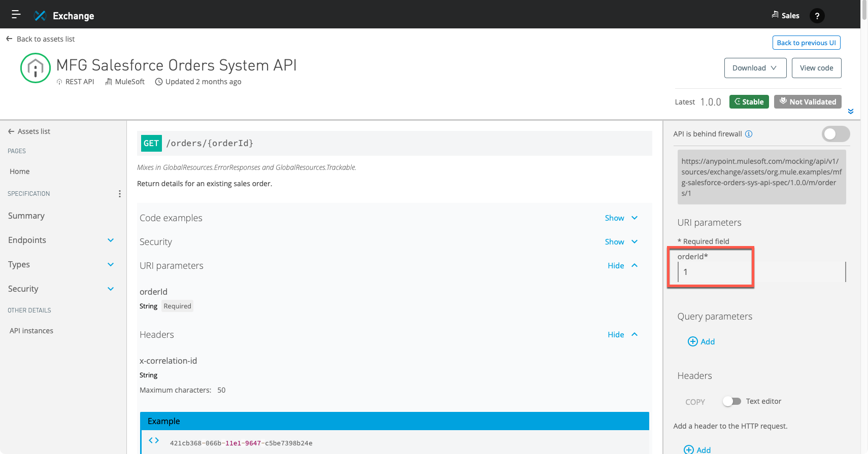This screenshot has height=454, width=868.
Task: Toggle the headers Text editor switch
Action: pos(732,401)
